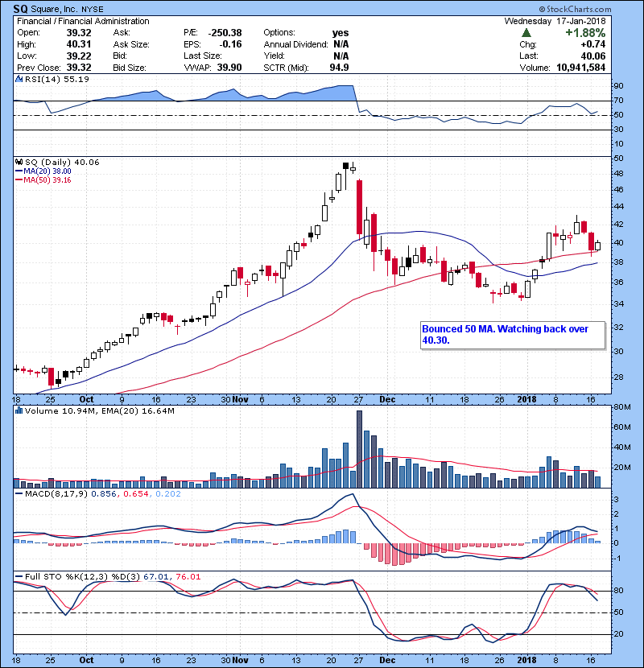Screen dimensions: 644x668
Task: Click the 80M label on volume axis
Action: (622, 407)
